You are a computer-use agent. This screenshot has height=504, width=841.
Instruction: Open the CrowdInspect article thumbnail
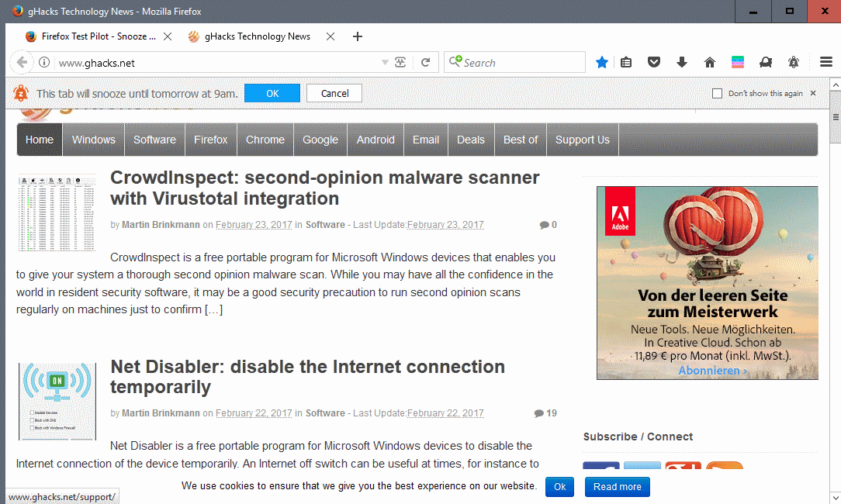point(57,212)
